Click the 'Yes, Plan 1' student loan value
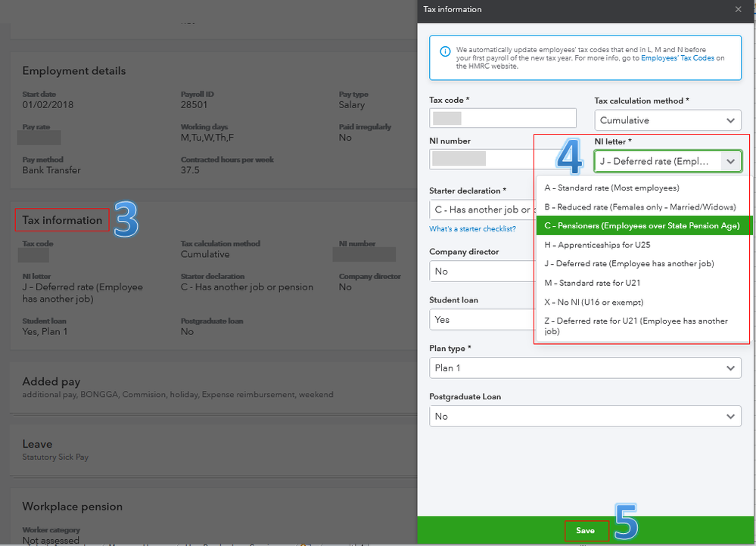The height and width of the screenshot is (546, 756). coord(45,331)
